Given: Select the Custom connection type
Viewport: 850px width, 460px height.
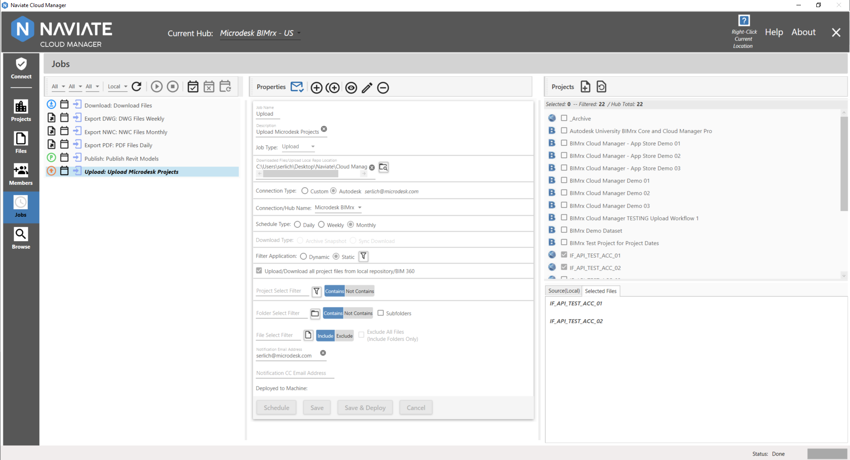Looking at the screenshot, I should 305,191.
